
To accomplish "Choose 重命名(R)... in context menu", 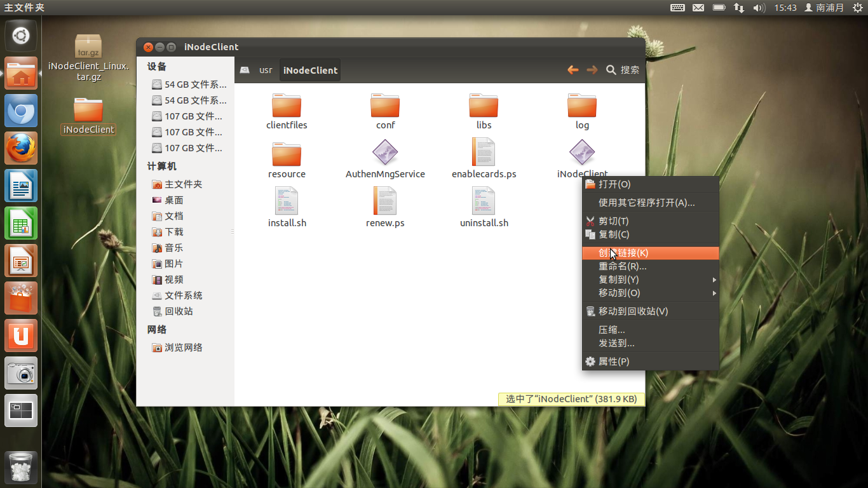I will coord(651,266).
